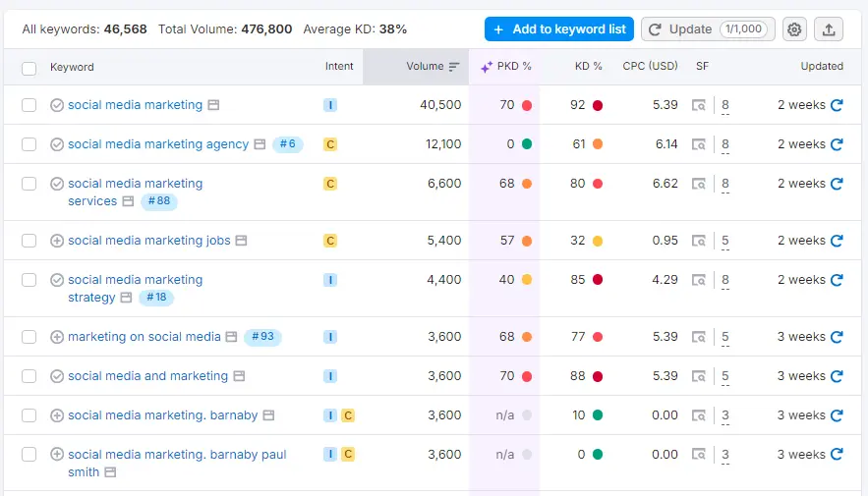Viewport: 868px width, 496px height.
Task: Check the social media marketing services row
Action: click(x=29, y=184)
